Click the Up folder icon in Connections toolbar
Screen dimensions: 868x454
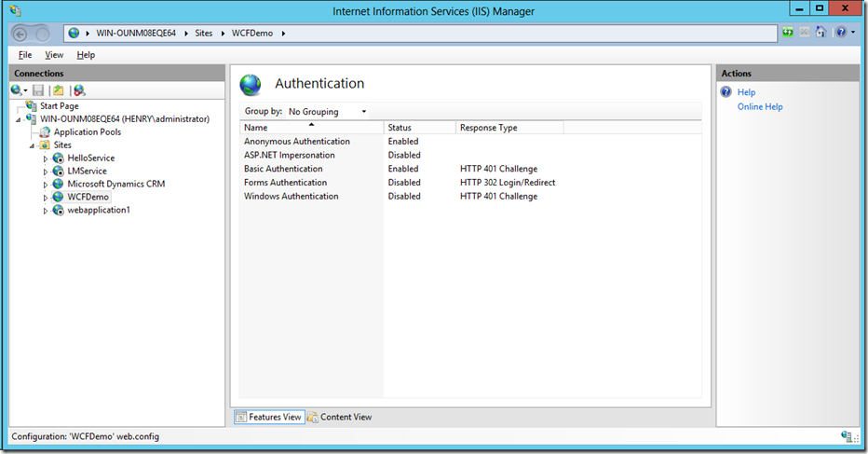tap(58, 90)
